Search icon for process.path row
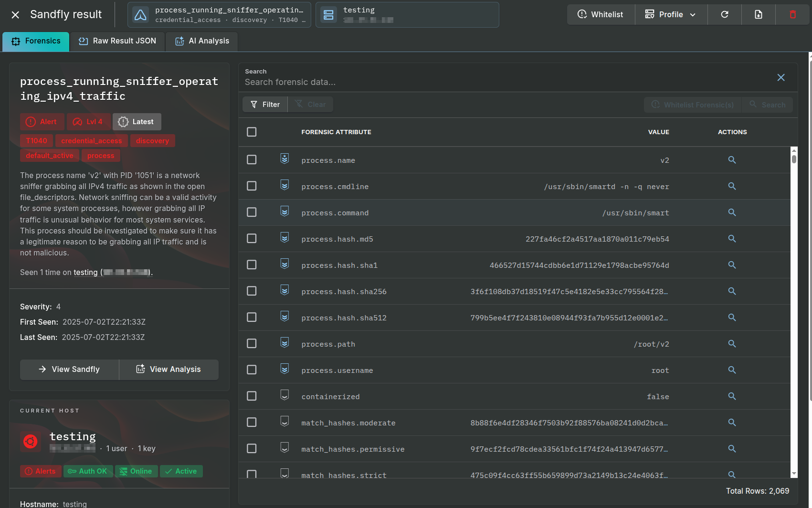The image size is (812, 508). click(732, 344)
